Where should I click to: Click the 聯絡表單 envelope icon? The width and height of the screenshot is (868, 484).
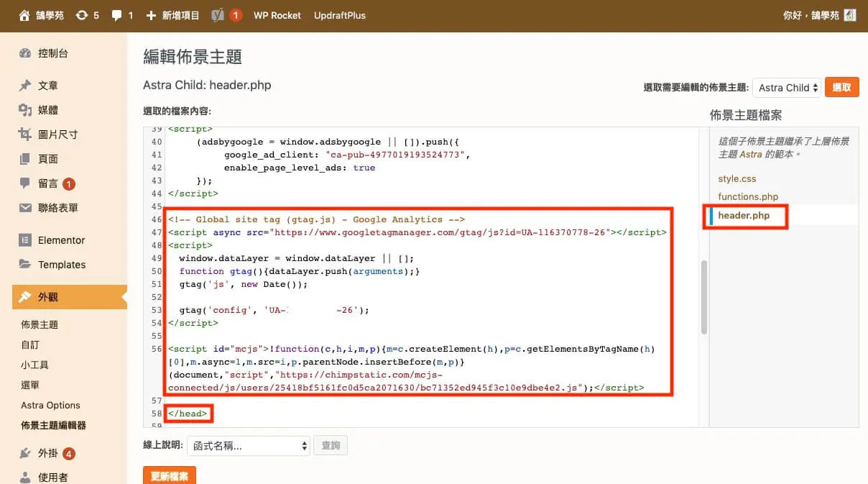(x=25, y=208)
